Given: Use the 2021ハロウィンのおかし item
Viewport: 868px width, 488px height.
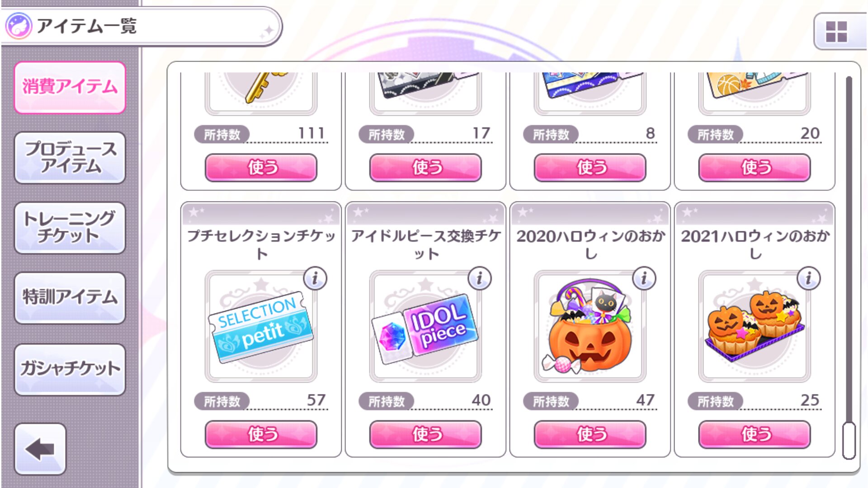Looking at the screenshot, I should pos(755,434).
